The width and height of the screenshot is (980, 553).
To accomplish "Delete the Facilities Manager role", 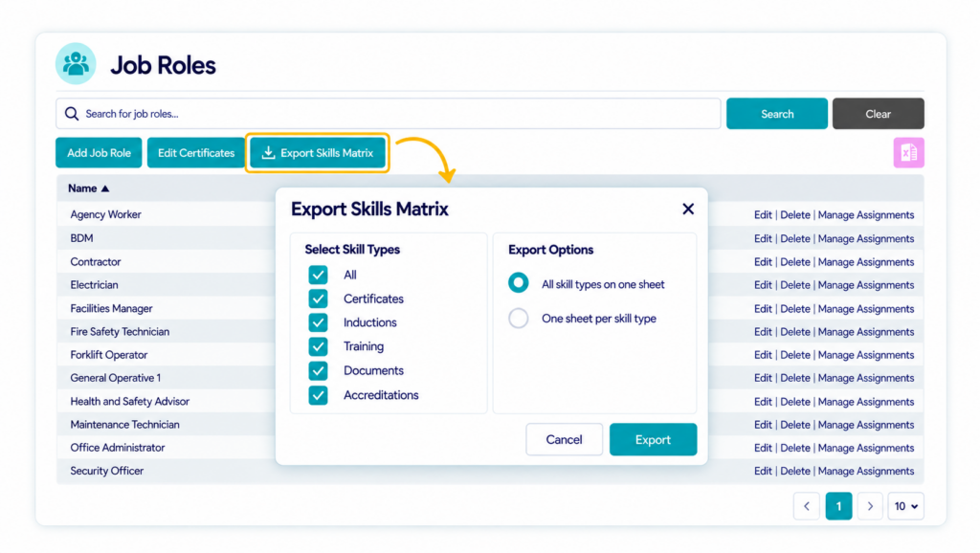I will pyautogui.click(x=795, y=309).
